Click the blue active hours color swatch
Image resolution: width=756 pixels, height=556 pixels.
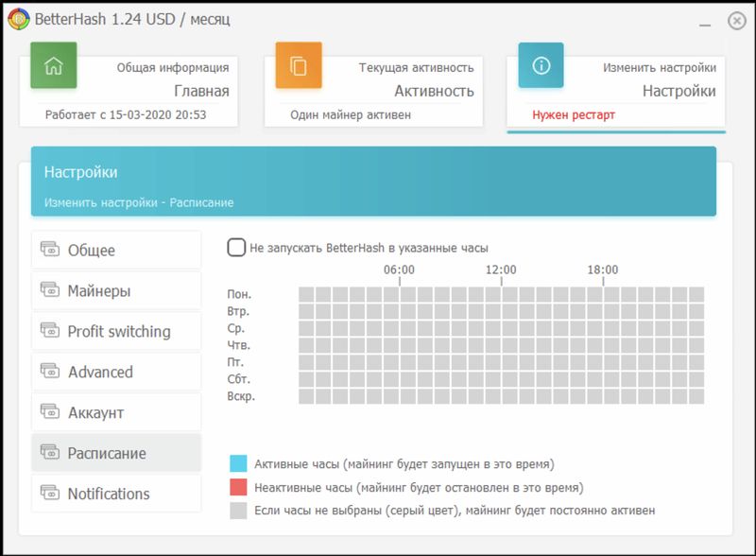238,464
